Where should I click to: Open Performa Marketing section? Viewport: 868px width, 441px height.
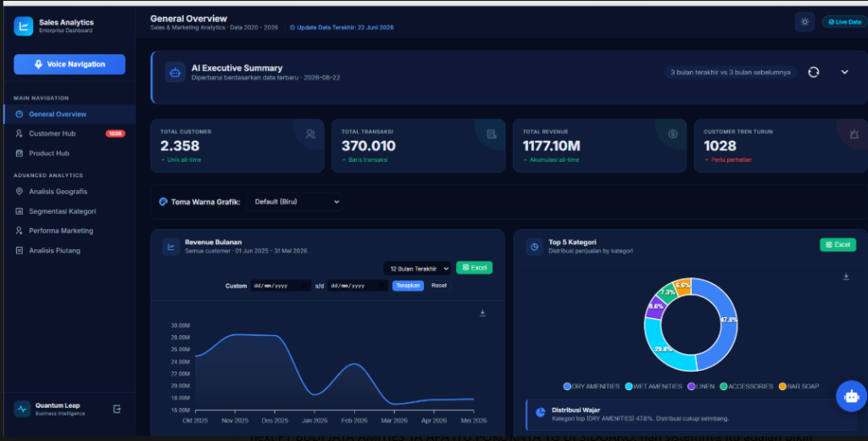click(70, 231)
